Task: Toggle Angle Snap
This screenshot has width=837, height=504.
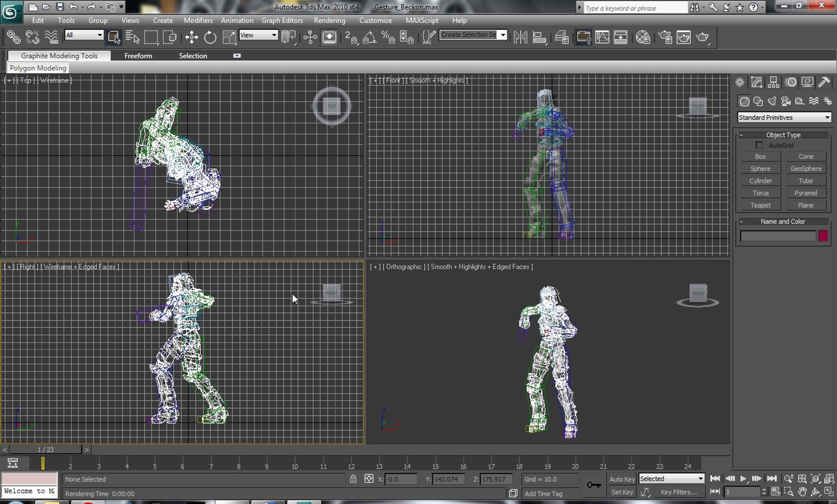Action: 369,37
